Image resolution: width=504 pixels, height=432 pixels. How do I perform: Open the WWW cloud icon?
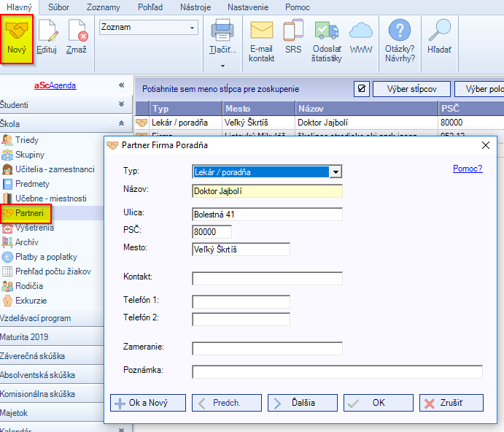click(x=360, y=31)
